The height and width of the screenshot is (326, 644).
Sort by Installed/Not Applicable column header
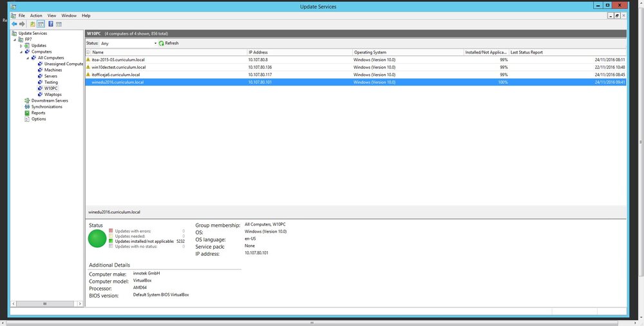click(486, 52)
